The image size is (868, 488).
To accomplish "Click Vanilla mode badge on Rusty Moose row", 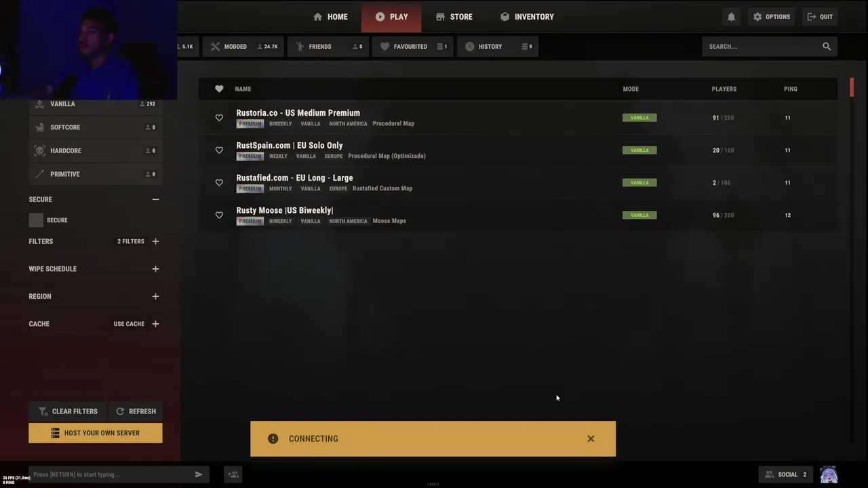I will point(639,216).
